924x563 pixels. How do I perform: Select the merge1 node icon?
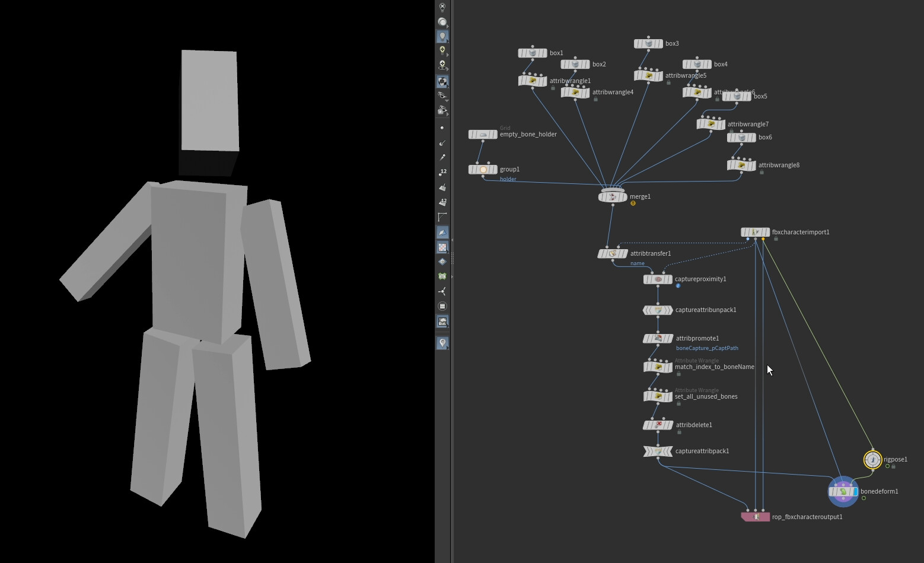coord(613,196)
